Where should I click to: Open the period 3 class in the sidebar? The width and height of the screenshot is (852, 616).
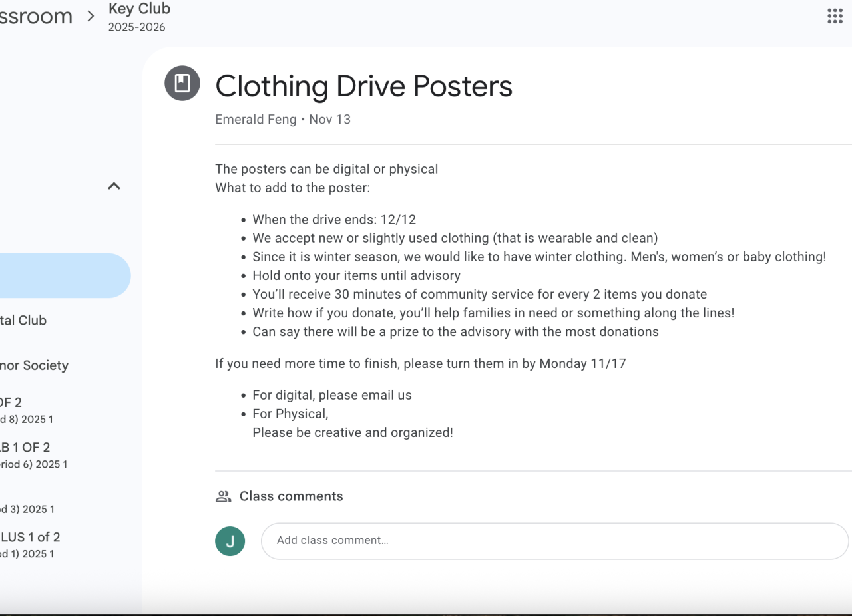[27, 509]
